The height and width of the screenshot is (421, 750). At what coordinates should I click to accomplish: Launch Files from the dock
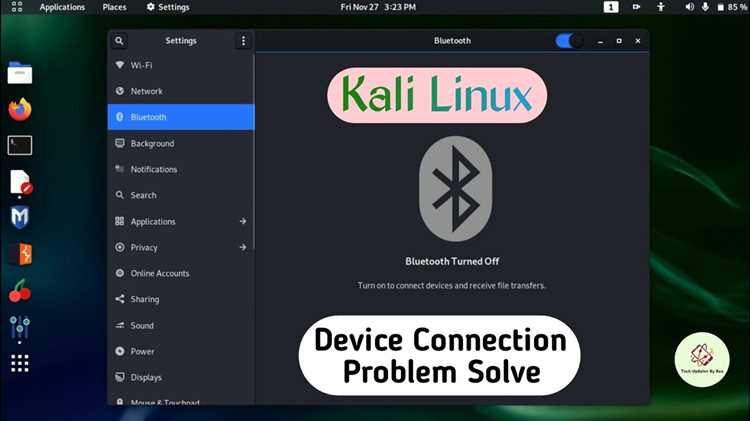click(20, 73)
